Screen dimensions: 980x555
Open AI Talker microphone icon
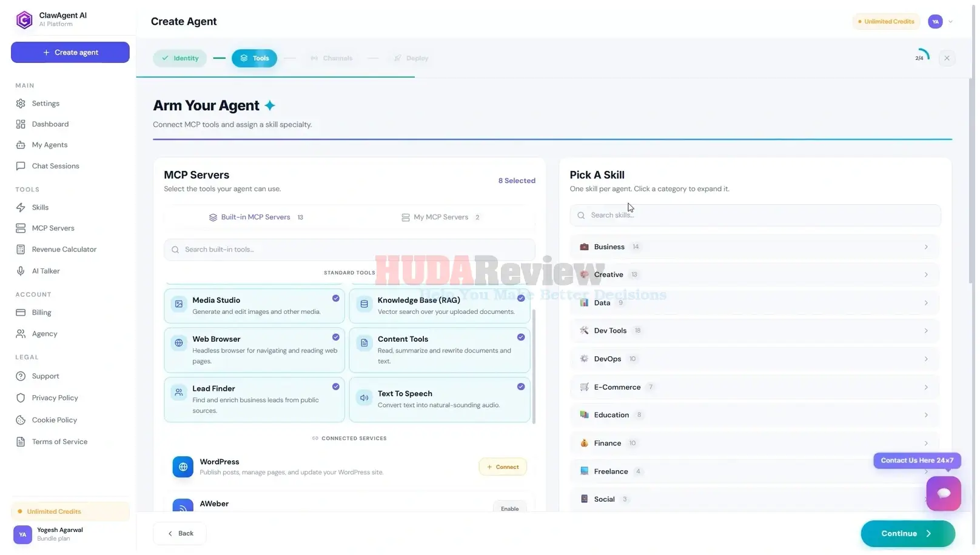pyautogui.click(x=21, y=271)
